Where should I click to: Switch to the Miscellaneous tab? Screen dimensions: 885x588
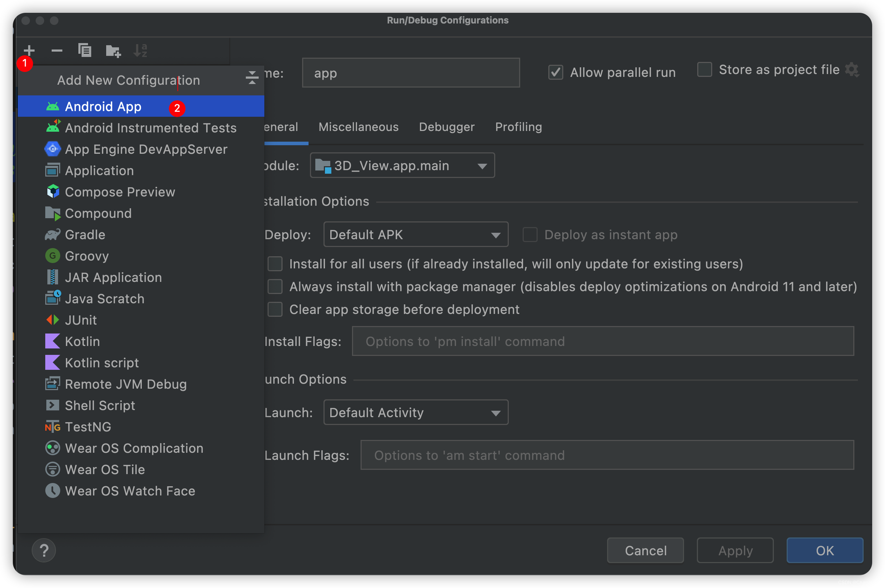358,127
